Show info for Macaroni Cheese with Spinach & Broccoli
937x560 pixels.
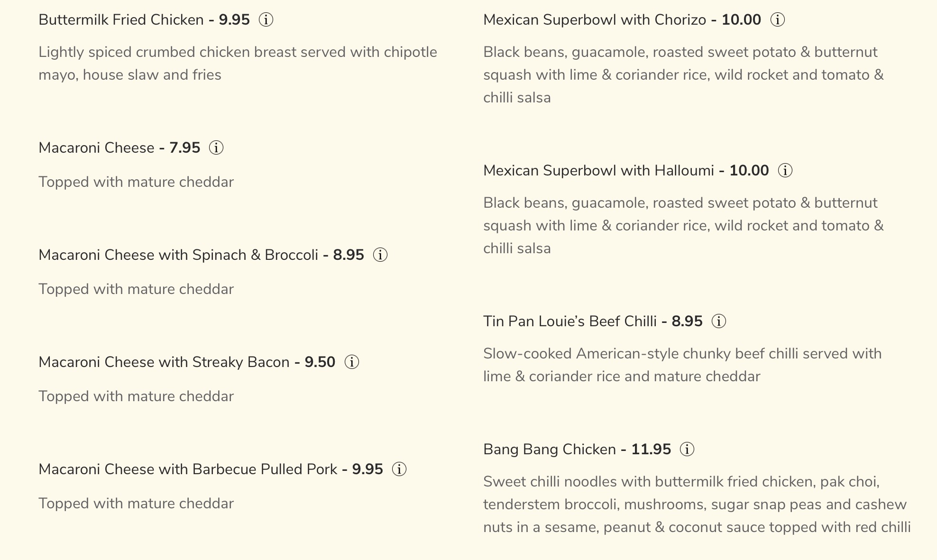click(380, 255)
